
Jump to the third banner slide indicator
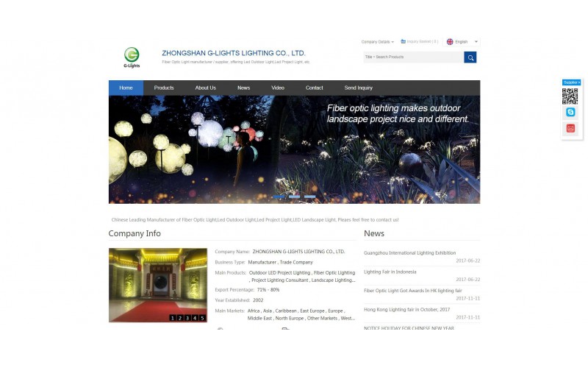(x=309, y=197)
